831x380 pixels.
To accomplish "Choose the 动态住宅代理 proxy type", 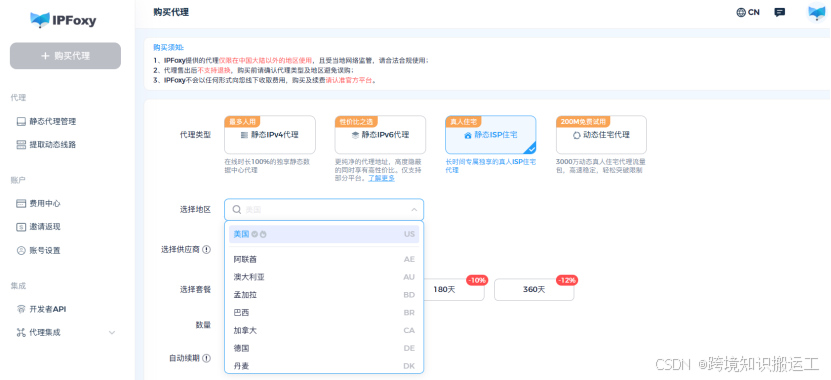I will (x=601, y=135).
